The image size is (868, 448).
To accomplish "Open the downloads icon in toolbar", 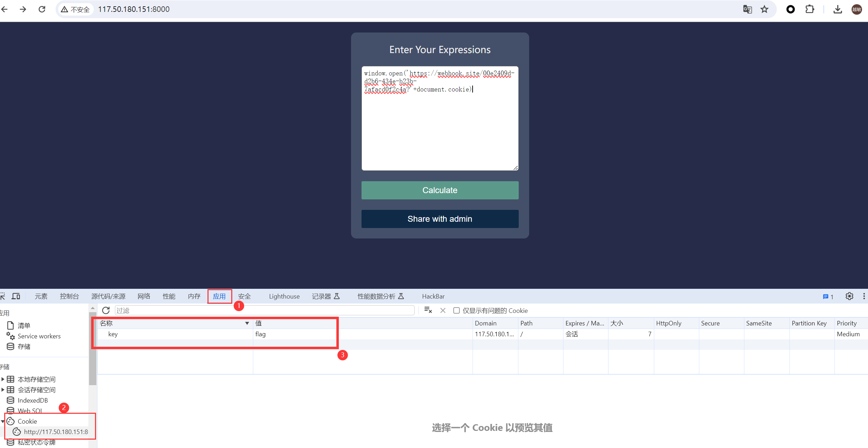I will (x=838, y=9).
